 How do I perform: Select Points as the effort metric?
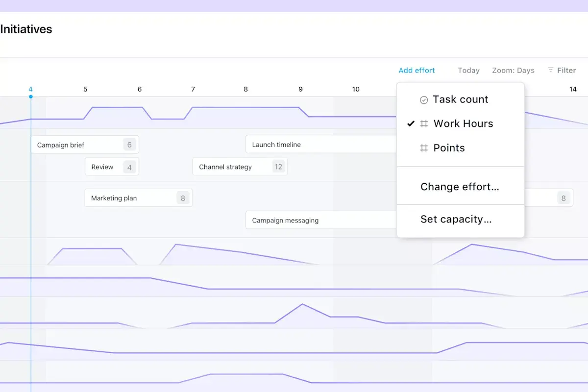pos(448,148)
